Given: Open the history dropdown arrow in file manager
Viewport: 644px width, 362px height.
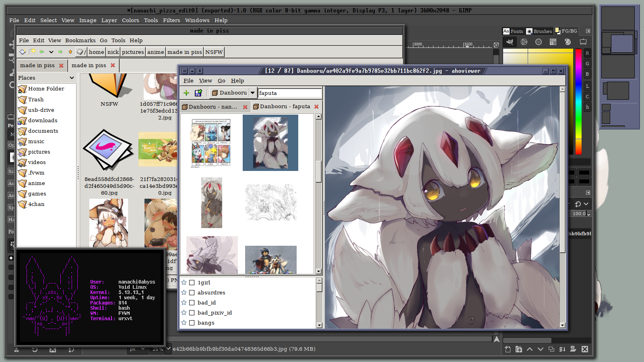Looking at the screenshot, I should point(51,52).
